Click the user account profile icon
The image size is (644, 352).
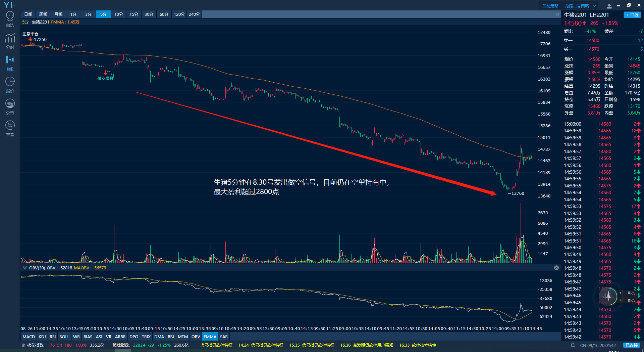click(609, 6)
